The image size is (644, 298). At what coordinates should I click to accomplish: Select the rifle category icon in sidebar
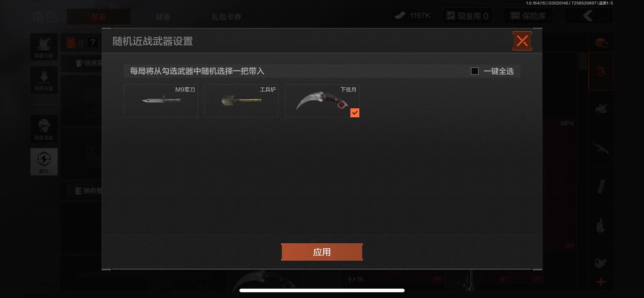coord(601,148)
